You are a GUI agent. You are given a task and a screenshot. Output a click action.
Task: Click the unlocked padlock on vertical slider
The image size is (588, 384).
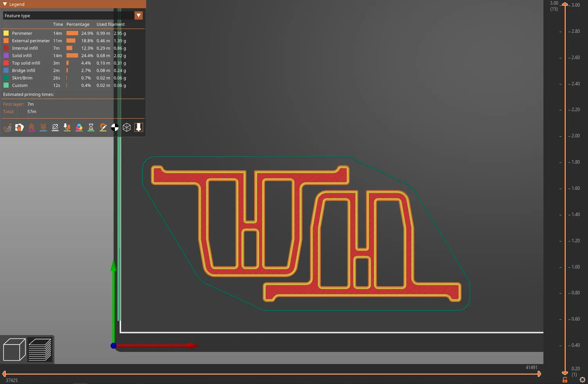[x=565, y=380]
